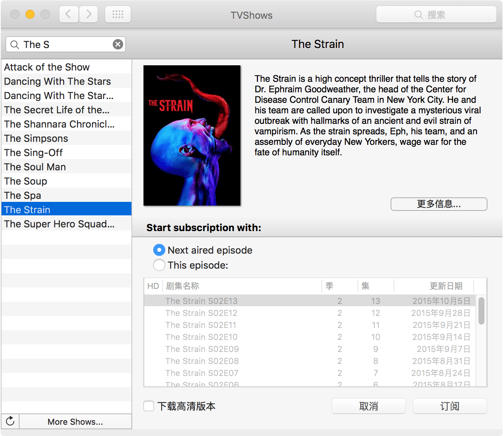Select 'The Shannara Chronicl...' show
504x436 pixels.
(x=66, y=124)
